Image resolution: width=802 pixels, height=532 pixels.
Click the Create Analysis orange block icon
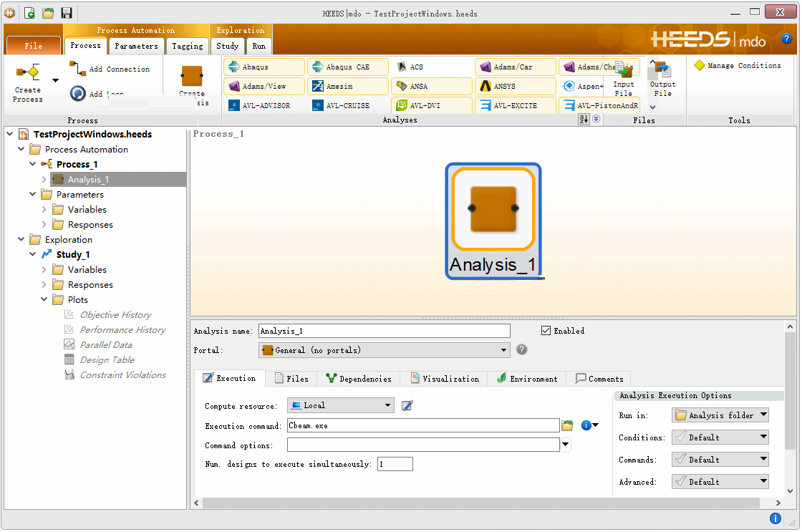coord(193,77)
